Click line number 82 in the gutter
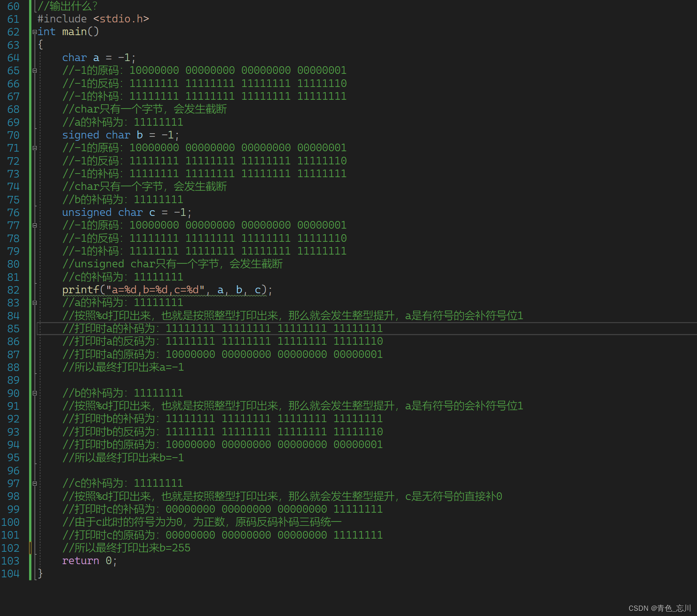 click(13, 290)
